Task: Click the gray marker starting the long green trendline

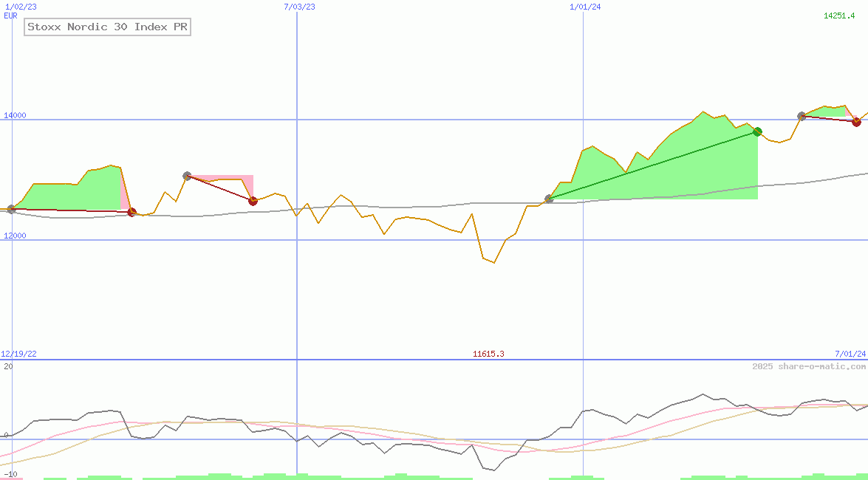Action: [x=548, y=198]
